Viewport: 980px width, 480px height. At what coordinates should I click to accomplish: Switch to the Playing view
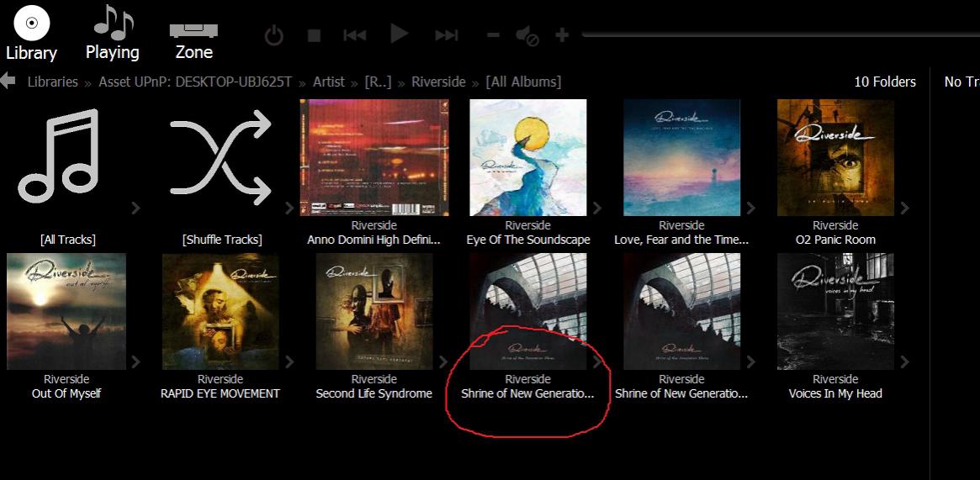point(112,34)
